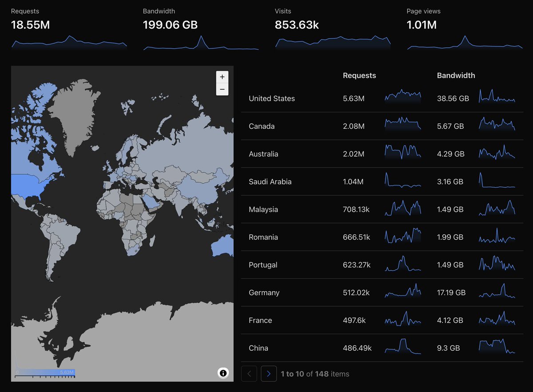Click France requests value 497.6k

354,320
